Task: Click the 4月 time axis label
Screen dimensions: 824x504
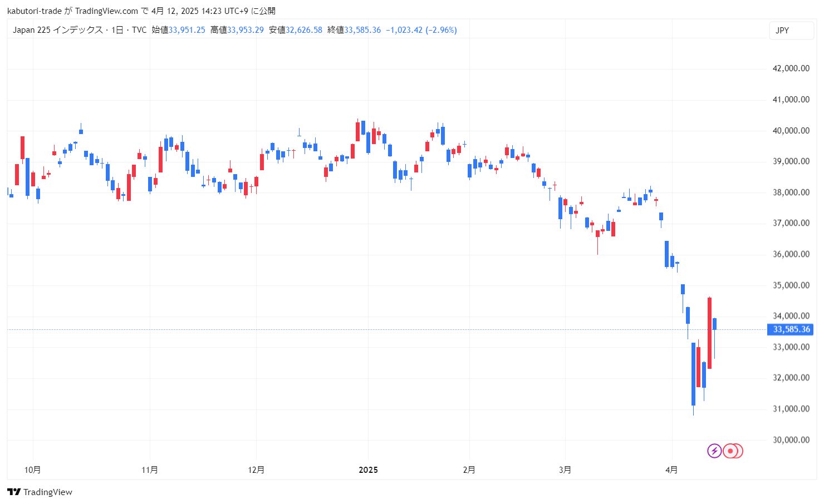Action: 671,470
